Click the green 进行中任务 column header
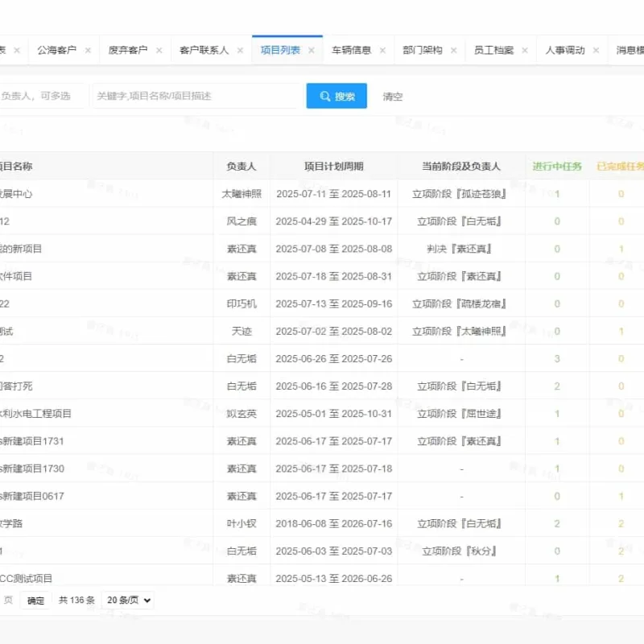 tap(557, 167)
